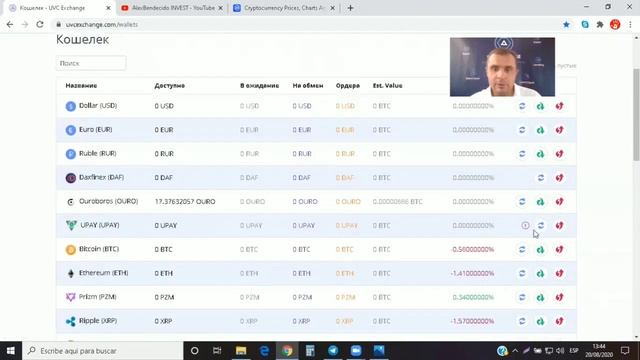Click the Название column header
This screenshot has height=360, width=640.
(x=81, y=86)
